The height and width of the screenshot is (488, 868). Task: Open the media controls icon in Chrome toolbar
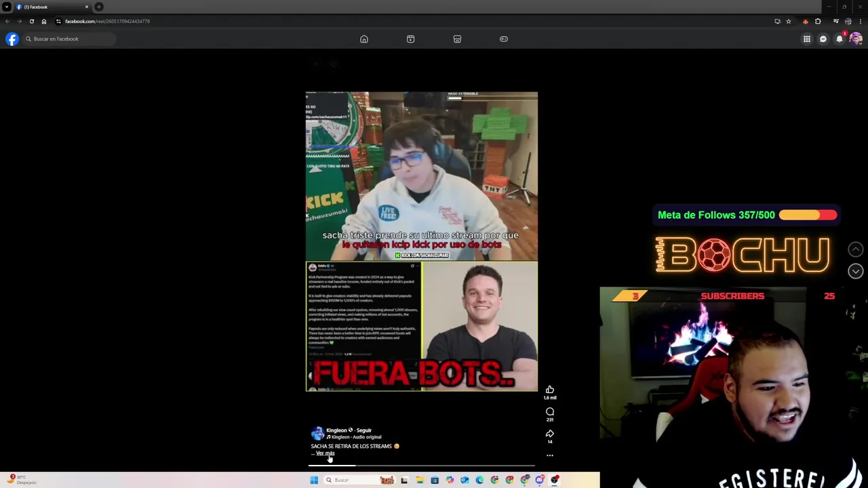tap(836, 21)
